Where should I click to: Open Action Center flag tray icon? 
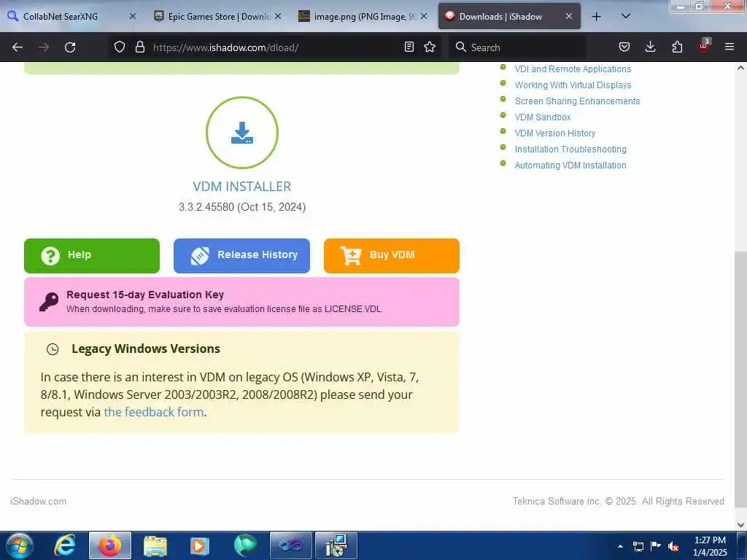pos(656,546)
